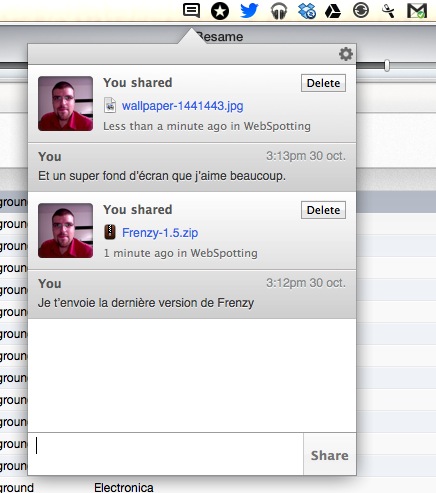Click the avatar next to Frenzy share
436x493 pixels.
pos(65,230)
